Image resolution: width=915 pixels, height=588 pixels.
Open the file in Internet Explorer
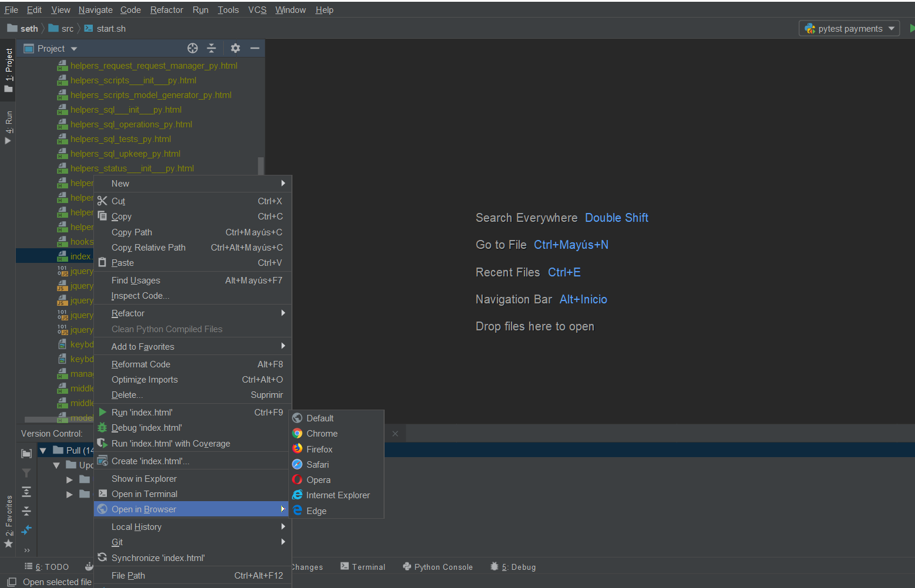pos(337,495)
